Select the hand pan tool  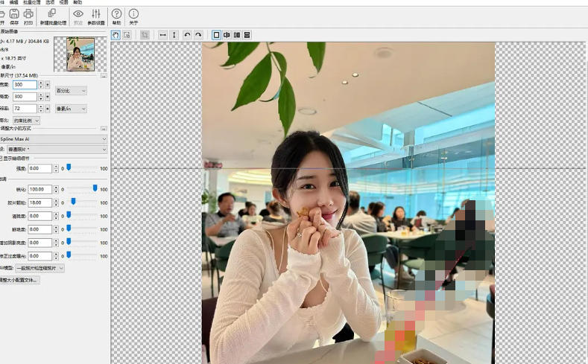pos(116,35)
